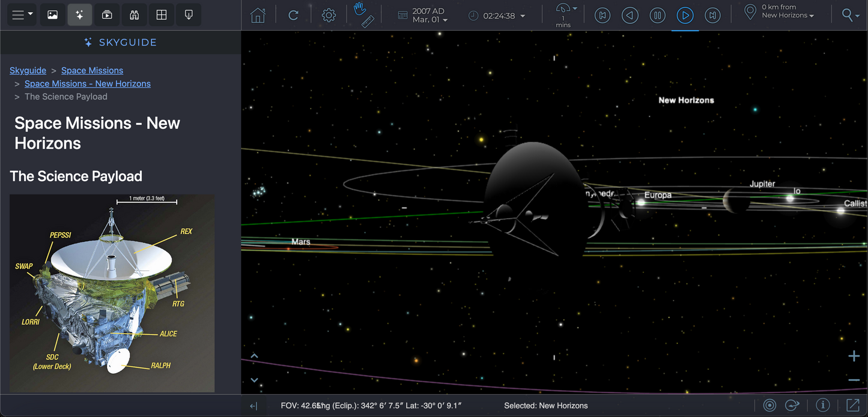Toggle the hand and ruler pointer mode
The height and width of the screenshot is (417, 868).
363,16
